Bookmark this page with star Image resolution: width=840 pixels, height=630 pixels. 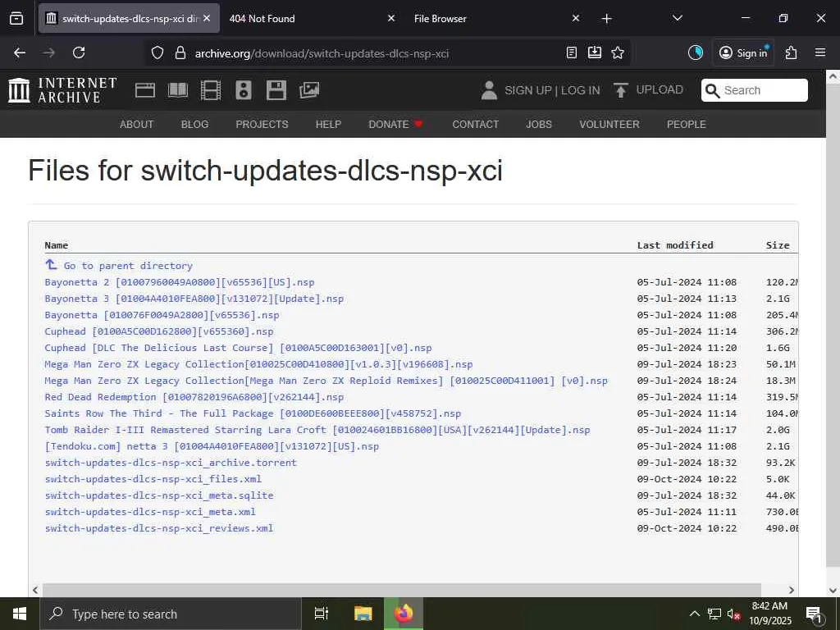[x=618, y=52]
